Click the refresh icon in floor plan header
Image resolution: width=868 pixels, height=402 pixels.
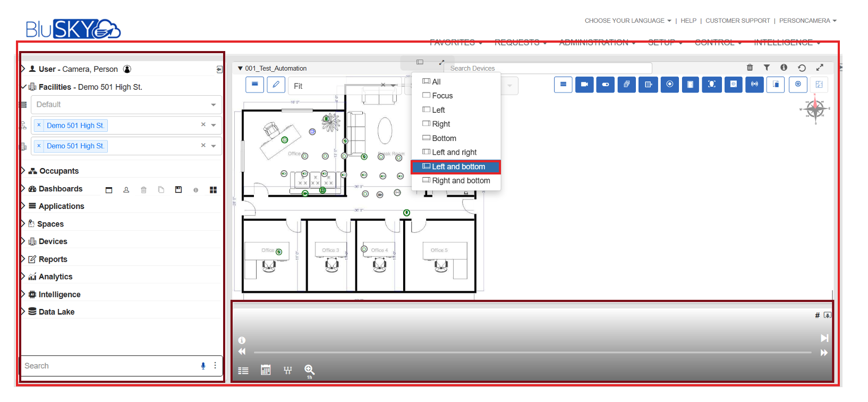click(x=802, y=68)
